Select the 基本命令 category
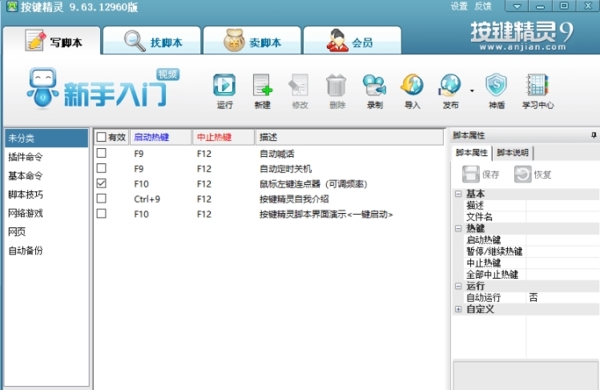Image resolution: width=600 pixels, height=390 pixels. click(47, 176)
